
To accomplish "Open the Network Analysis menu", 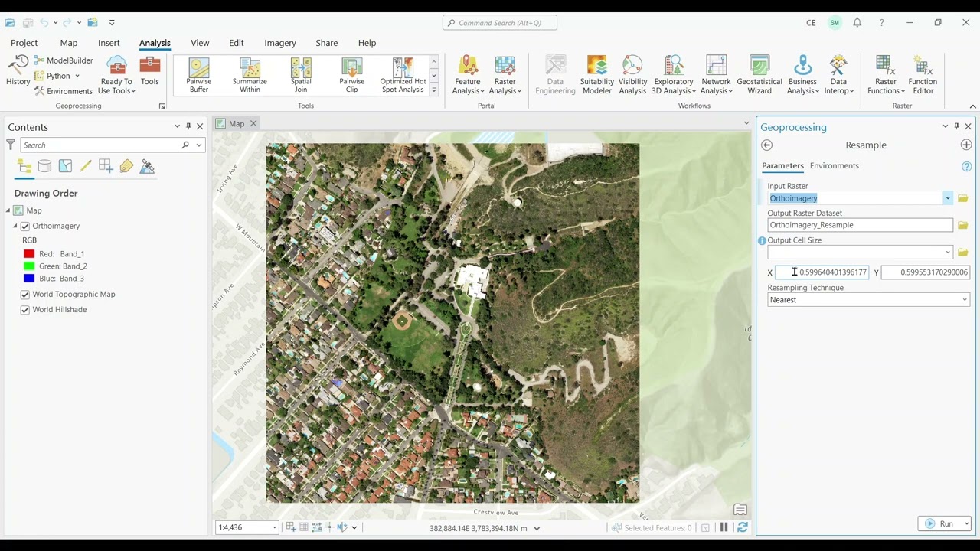I will pos(716,75).
